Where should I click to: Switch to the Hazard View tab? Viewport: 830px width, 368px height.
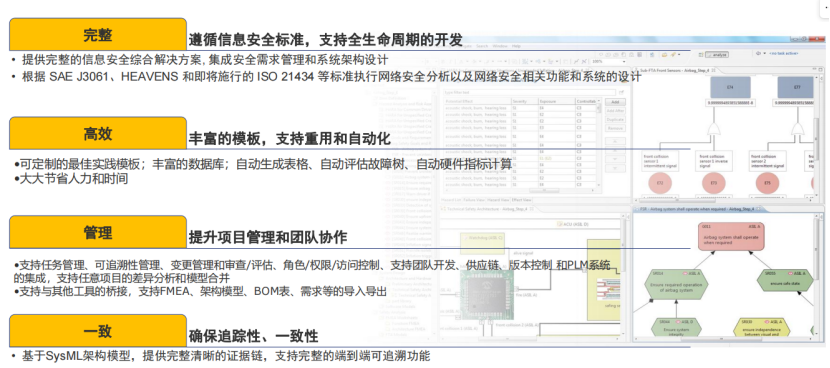pyautogui.click(x=498, y=200)
